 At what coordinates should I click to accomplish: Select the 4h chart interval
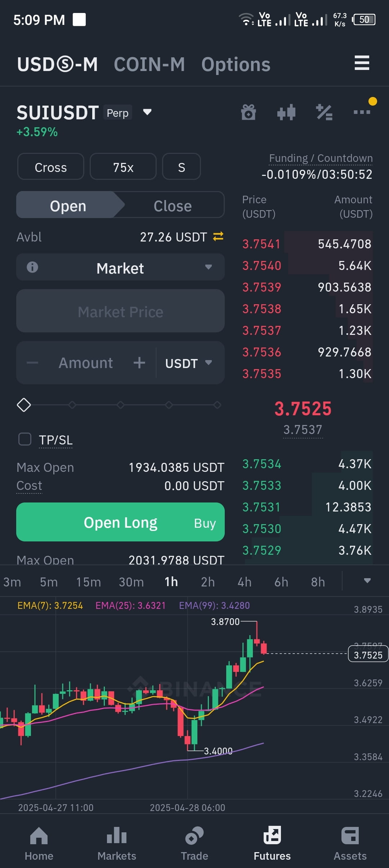coord(245,582)
